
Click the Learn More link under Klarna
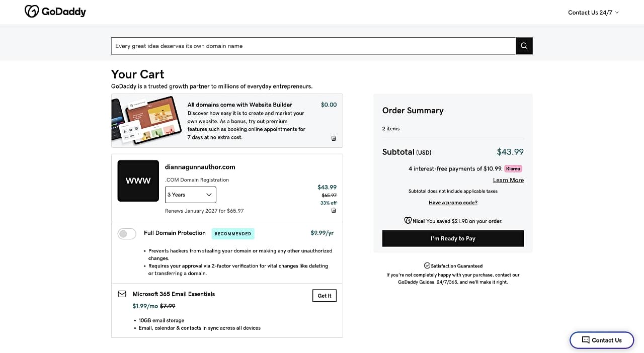click(x=508, y=180)
